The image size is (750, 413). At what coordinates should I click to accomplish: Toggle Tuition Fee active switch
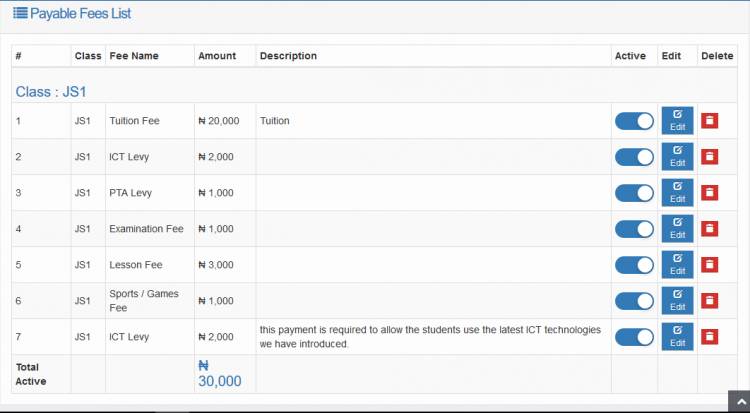pos(634,121)
